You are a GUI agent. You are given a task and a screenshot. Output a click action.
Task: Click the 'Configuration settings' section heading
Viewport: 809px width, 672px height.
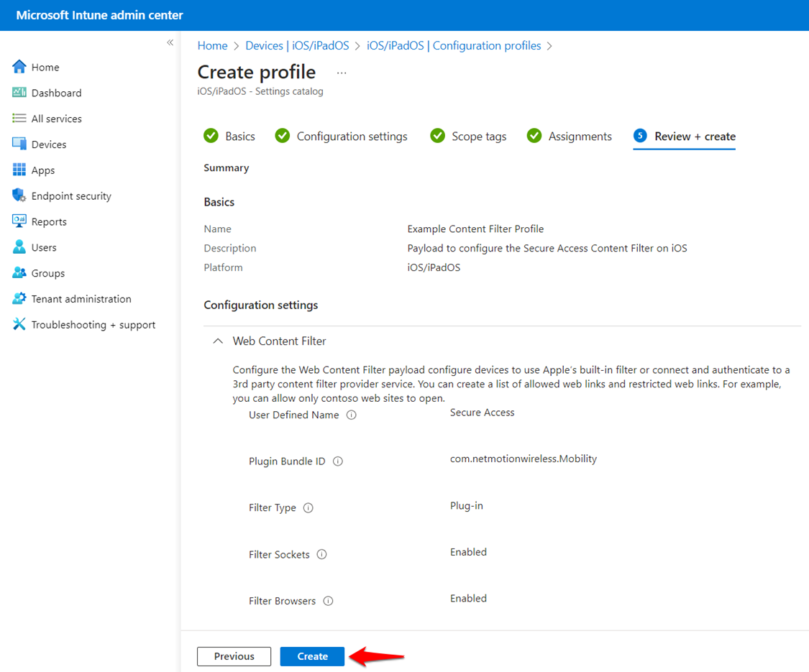click(x=260, y=305)
